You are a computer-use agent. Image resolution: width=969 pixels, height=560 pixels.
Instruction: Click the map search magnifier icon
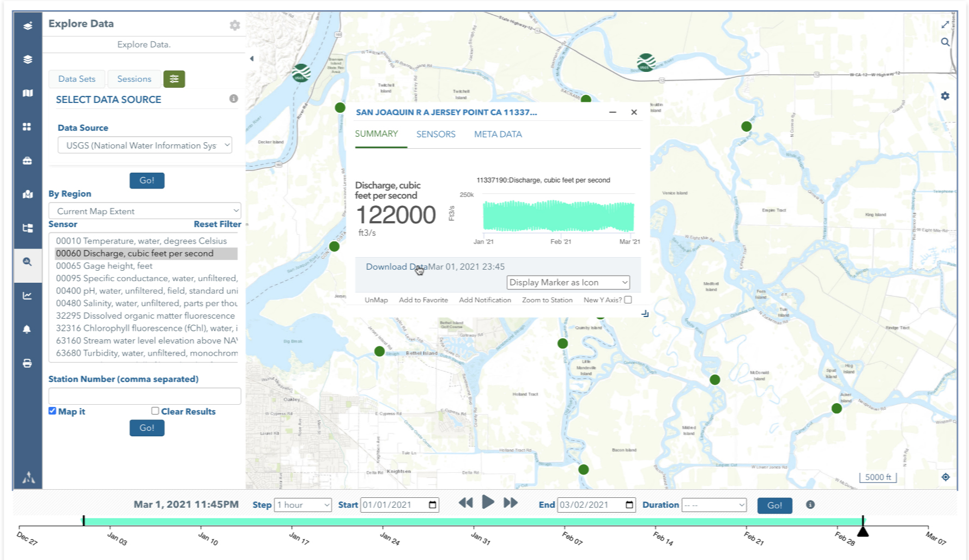point(946,42)
